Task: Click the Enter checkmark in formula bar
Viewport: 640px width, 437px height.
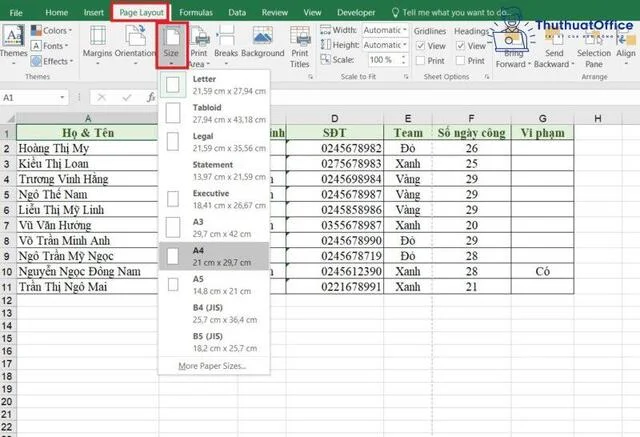Action: coord(127,98)
